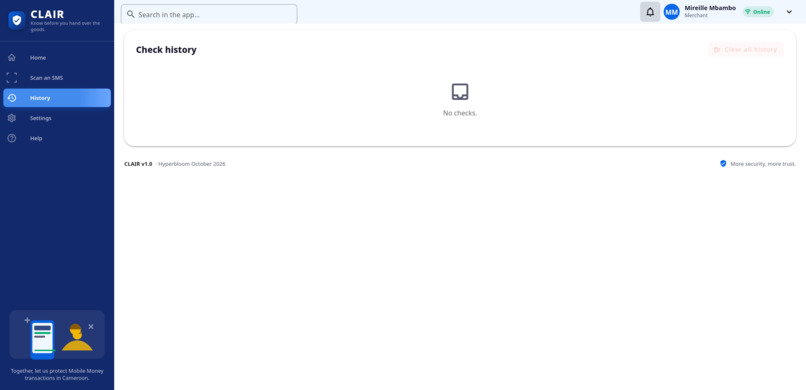
Task: Click the Check history heading
Action: [166, 50]
